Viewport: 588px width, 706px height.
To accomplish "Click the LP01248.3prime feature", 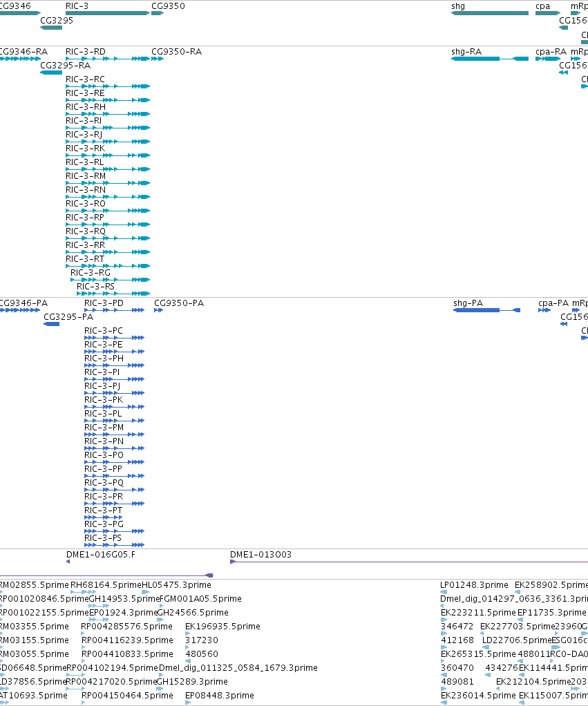I will point(444,591).
